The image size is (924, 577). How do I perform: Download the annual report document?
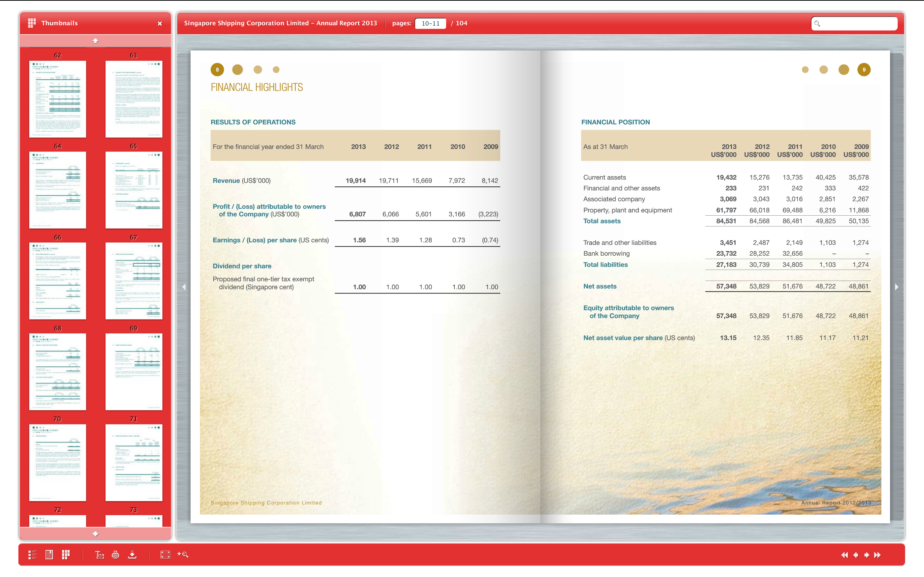click(x=132, y=555)
